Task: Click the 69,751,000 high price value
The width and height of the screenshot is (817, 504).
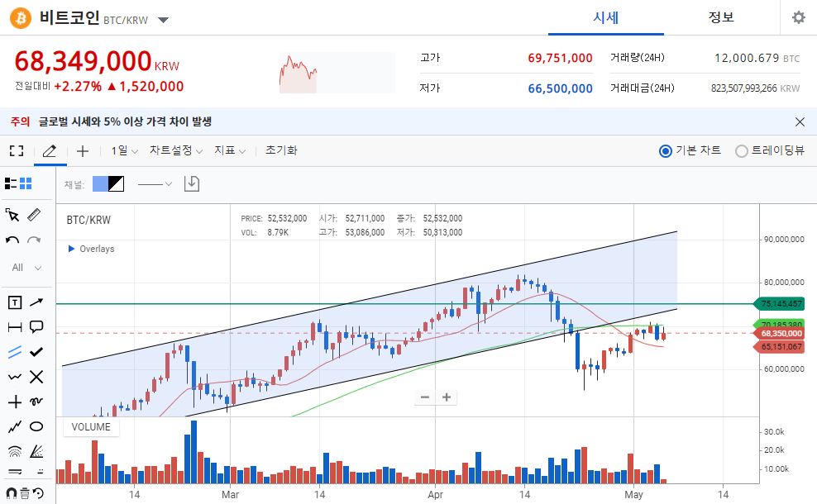Action: [560, 58]
